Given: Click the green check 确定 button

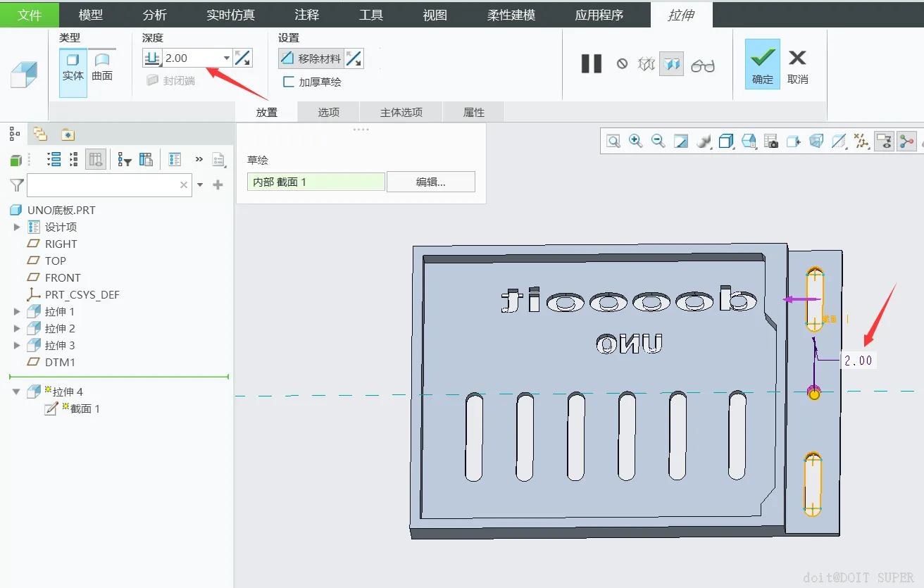Looking at the screenshot, I should tap(763, 64).
